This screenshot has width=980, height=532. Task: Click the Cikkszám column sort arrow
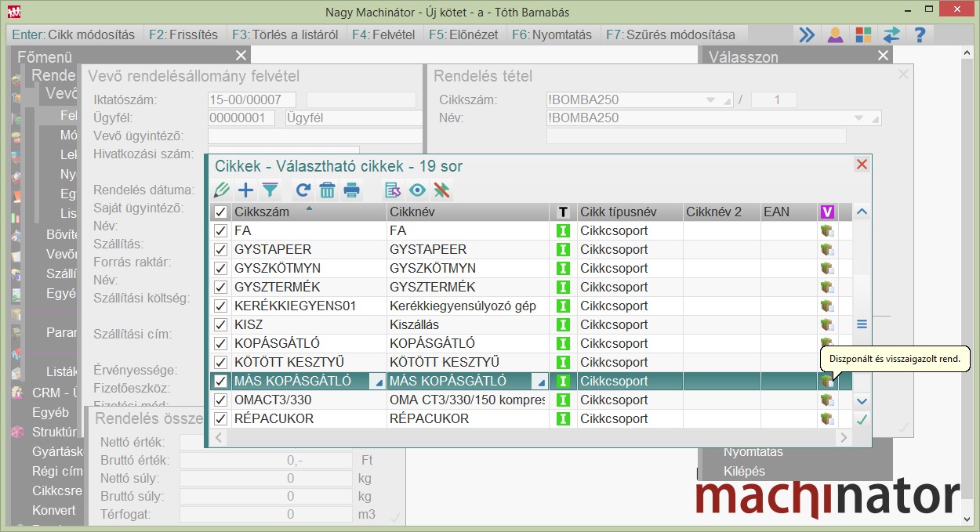[x=308, y=208]
